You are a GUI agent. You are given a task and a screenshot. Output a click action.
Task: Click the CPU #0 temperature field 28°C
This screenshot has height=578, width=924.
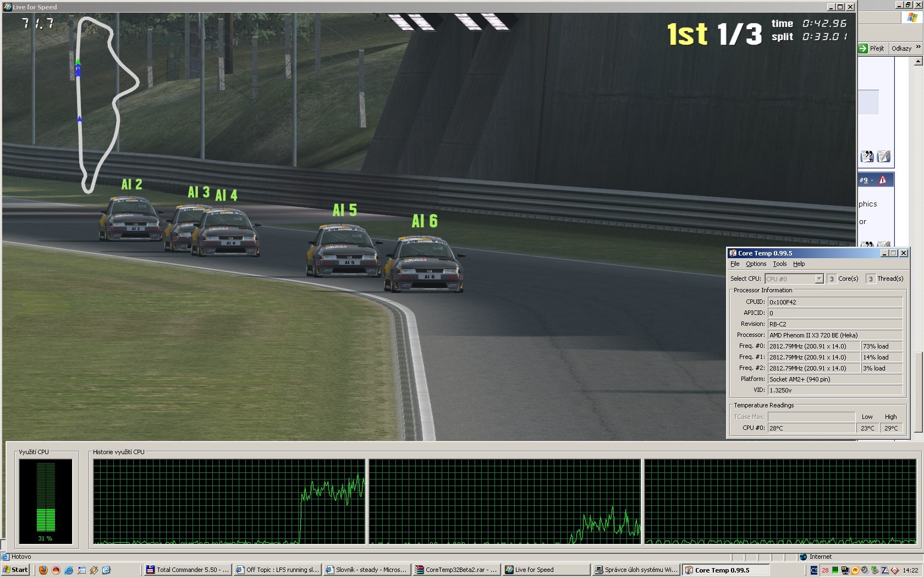pos(811,428)
